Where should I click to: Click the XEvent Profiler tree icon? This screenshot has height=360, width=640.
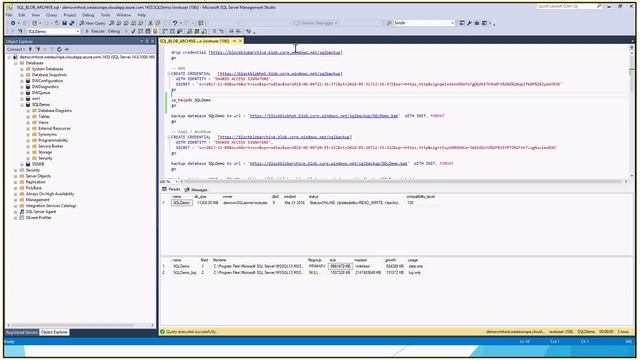pyautogui.click(x=22, y=218)
